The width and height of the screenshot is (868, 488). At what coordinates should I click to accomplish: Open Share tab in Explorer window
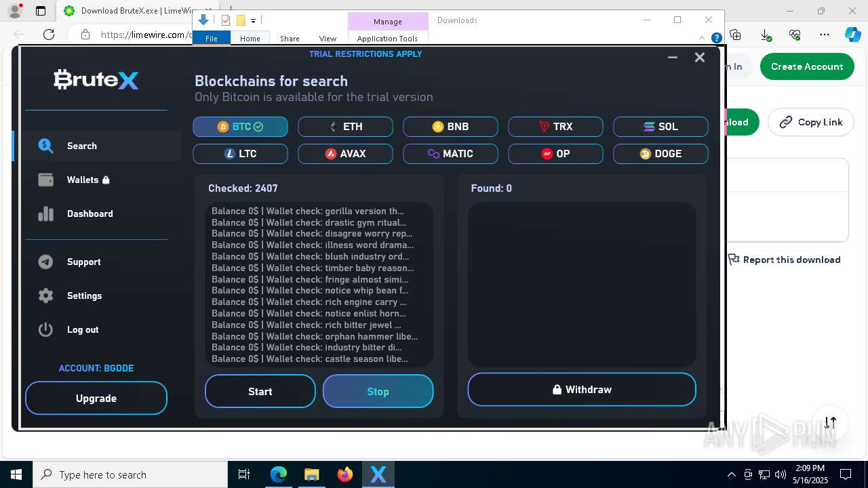click(290, 39)
